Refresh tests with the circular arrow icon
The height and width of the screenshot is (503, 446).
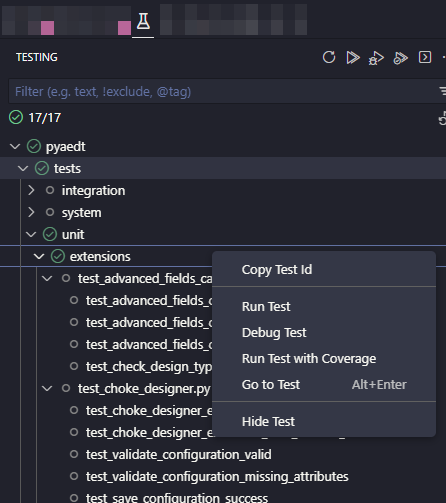tap(329, 57)
